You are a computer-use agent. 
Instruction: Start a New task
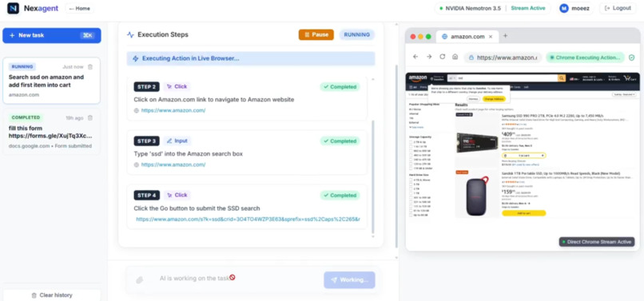click(52, 35)
